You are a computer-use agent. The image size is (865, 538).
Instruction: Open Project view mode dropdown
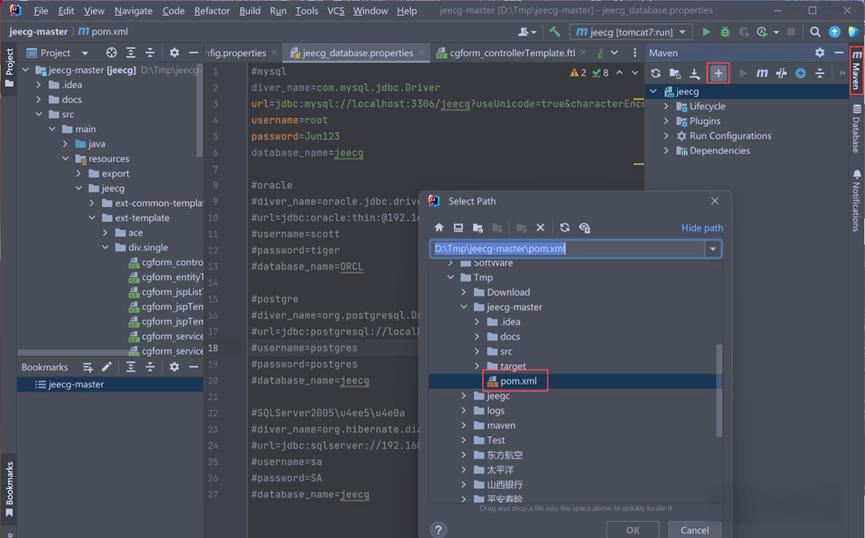pyautogui.click(x=84, y=53)
